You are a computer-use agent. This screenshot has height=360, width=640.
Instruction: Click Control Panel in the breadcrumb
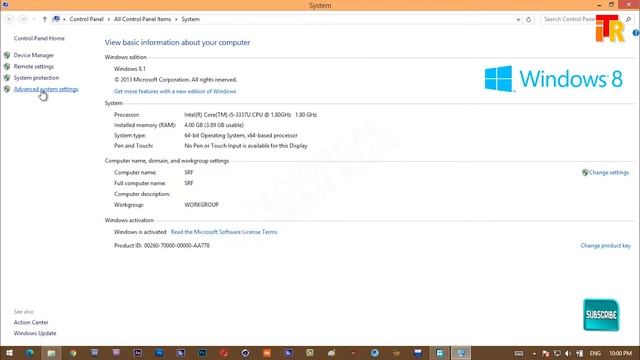(87, 19)
